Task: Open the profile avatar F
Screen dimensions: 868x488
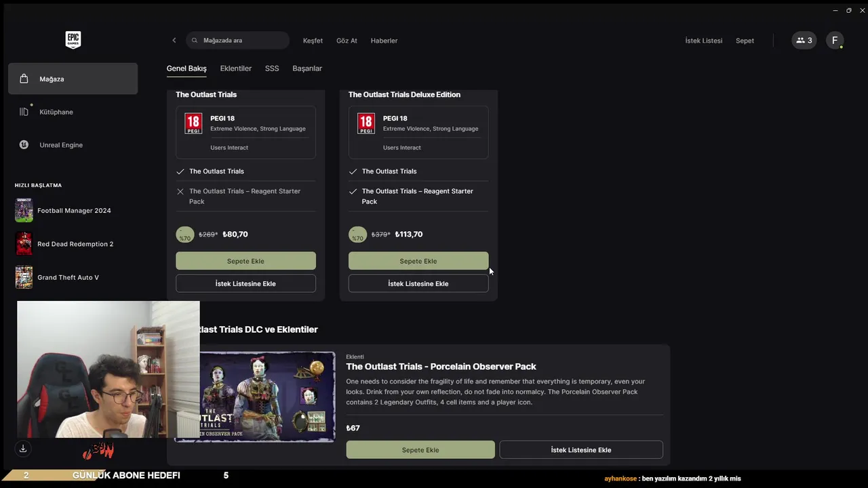Action: pyautogui.click(x=835, y=41)
